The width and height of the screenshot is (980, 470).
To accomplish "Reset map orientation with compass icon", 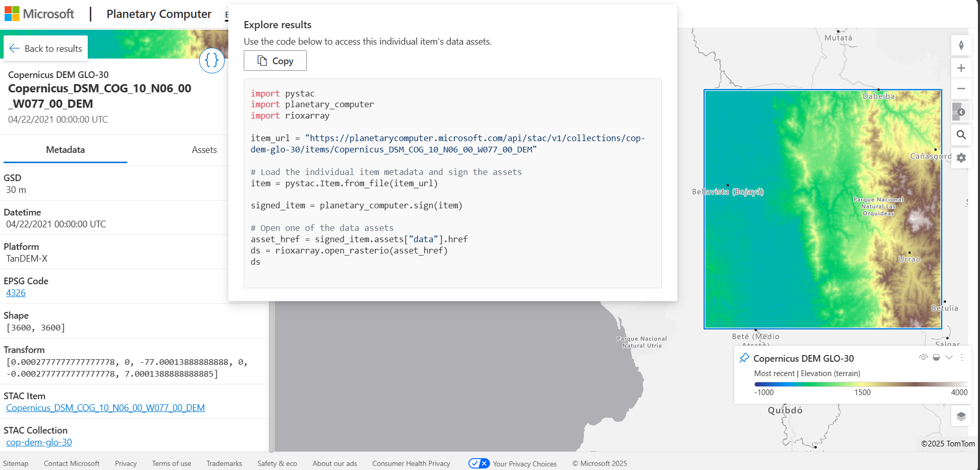I will point(961,45).
